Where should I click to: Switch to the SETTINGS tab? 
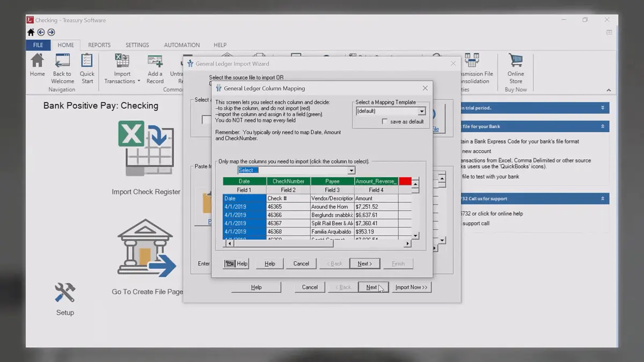(137, 45)
